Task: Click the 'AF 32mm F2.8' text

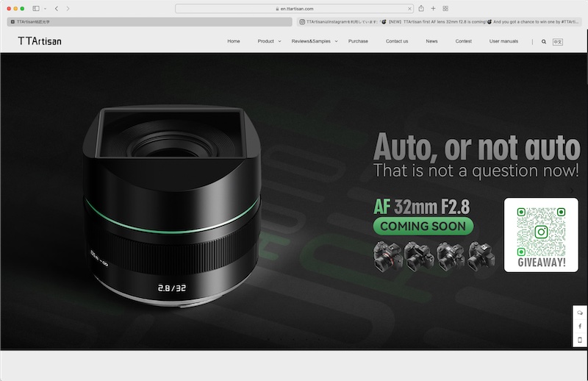Action: (x=421, y=207)
